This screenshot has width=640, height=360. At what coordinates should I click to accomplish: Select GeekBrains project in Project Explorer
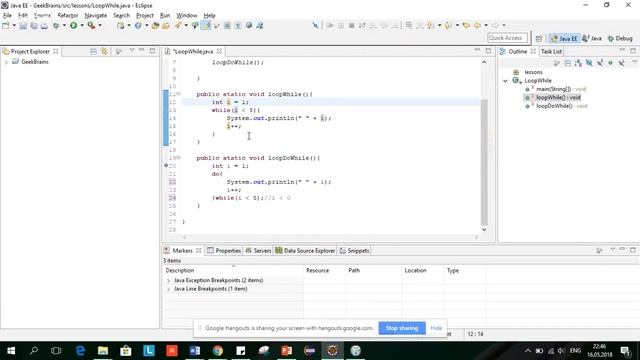35,62
